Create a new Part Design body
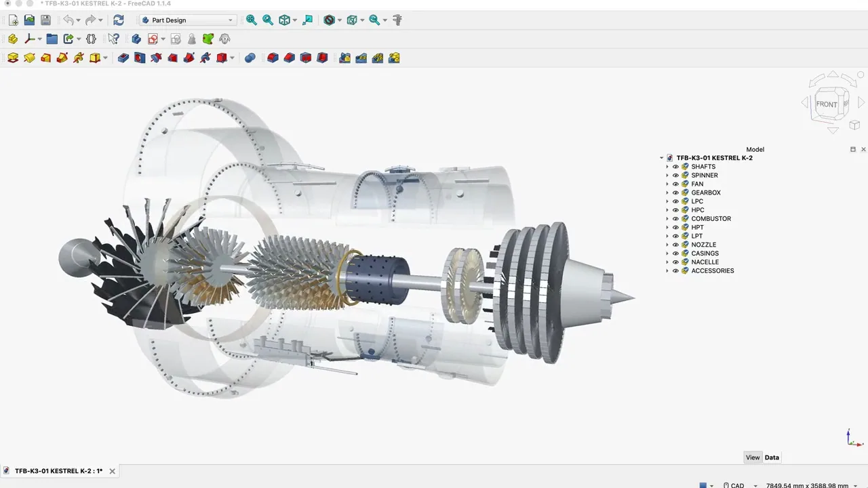The height and width of the screenshot is (488, 868). click(136, 39)
